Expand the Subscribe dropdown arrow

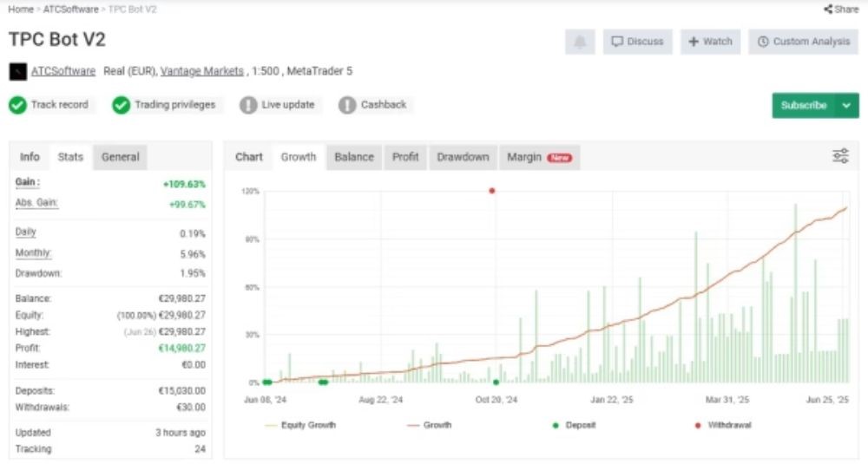846,106
